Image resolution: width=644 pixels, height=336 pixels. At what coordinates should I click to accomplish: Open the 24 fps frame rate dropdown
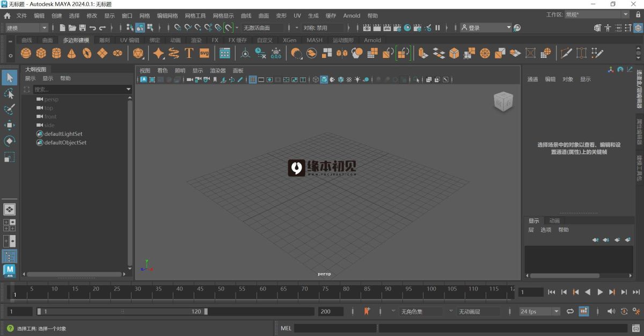point(539,311)
